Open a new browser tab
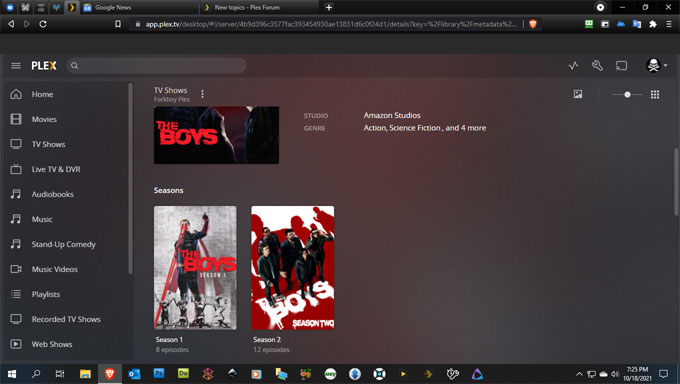This screenshot has height=384, width=680. pyautogui.click(x=329, y=7)
